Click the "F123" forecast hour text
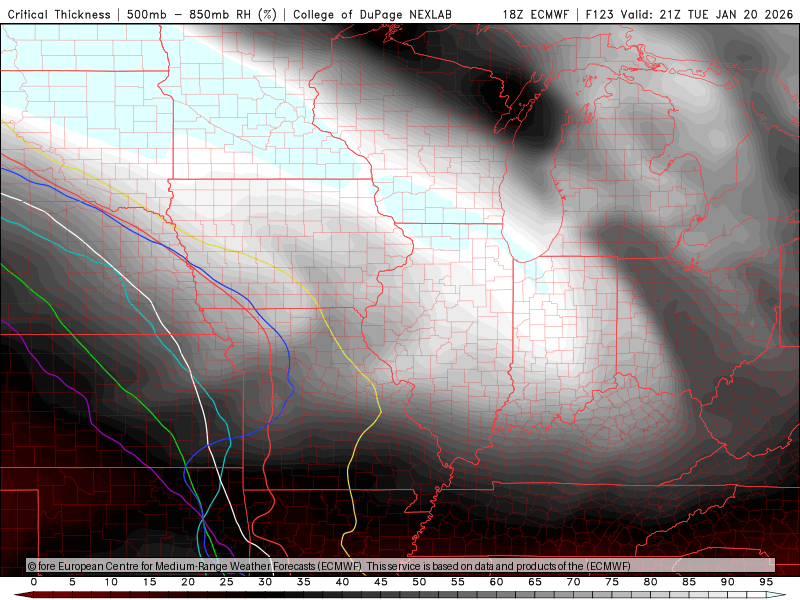This screenshot has width=800, height=600. pyautogui.click(x=600, y=15)
